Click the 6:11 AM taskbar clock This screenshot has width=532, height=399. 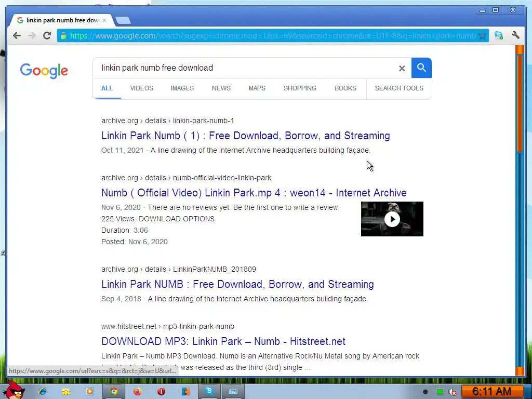[491, 392]
